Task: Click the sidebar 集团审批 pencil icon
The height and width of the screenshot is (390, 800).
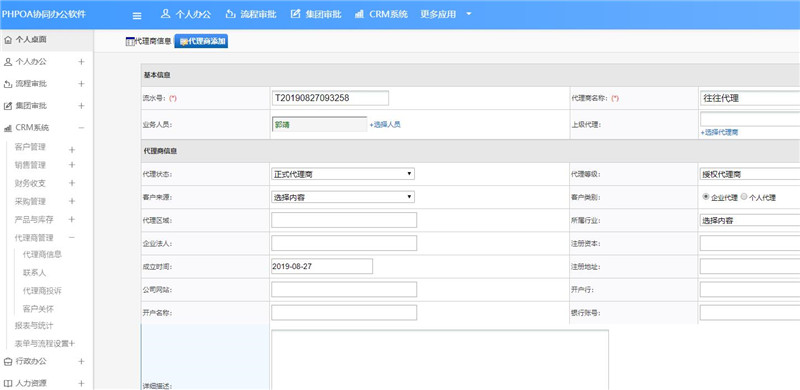Action: coord(8,106)
